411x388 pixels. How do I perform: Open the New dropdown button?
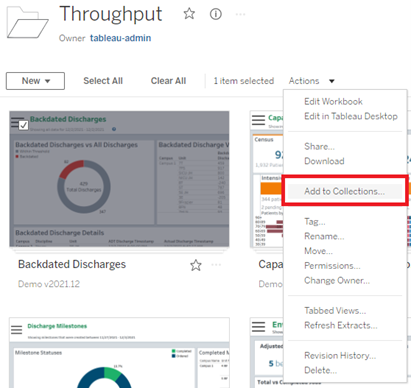(x=35, y=81)
